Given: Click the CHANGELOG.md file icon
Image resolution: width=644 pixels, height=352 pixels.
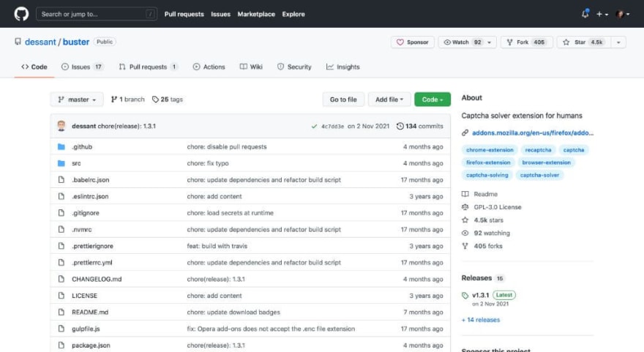Looking at the screenshot, I should pyautogui.click(x=61, y=279).
